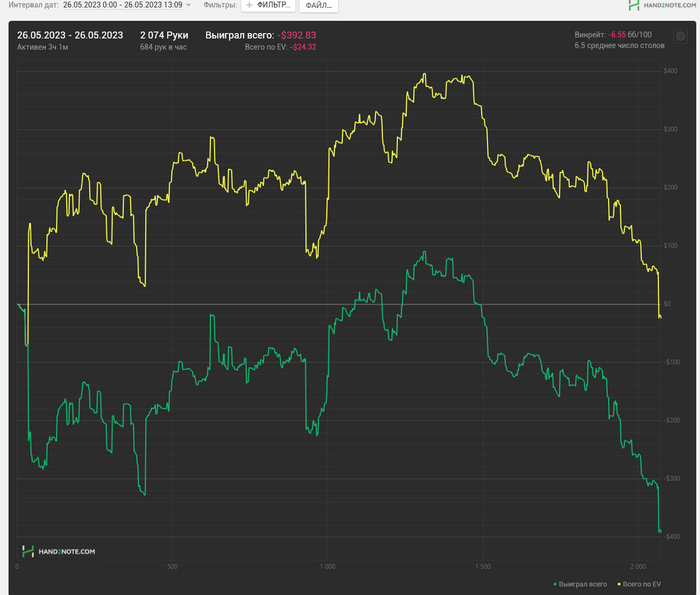Click the Hand2Note logo in top right
The image size is (700, 595).
pos(662,5)
